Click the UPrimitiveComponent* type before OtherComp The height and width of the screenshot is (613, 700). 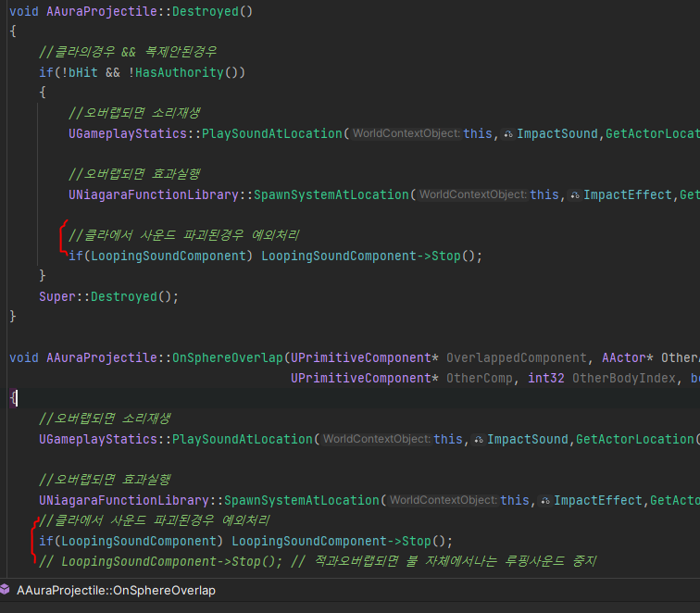[x=365, y=378]
